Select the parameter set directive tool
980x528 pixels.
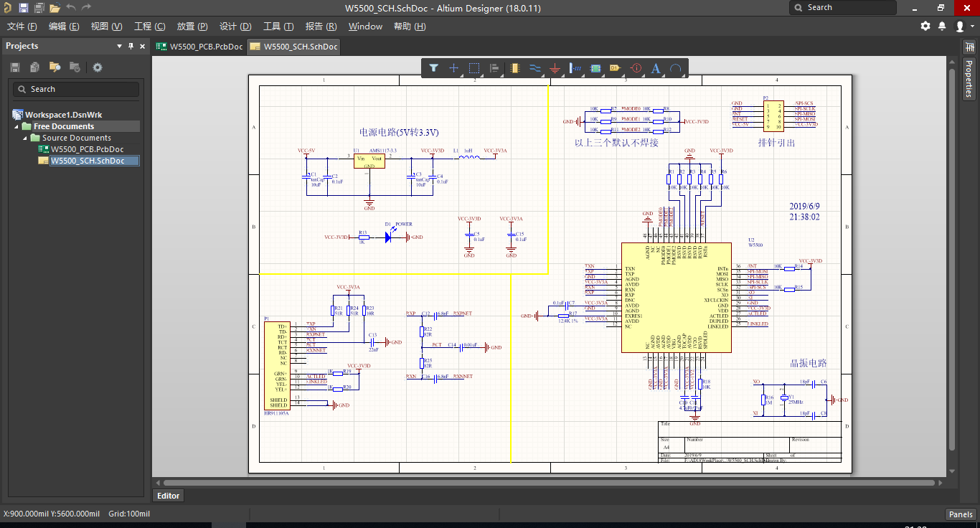(x=636, y=68)
